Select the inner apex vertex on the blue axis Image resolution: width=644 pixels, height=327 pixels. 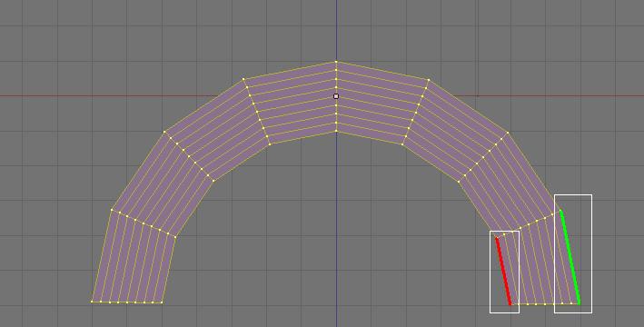336,131
